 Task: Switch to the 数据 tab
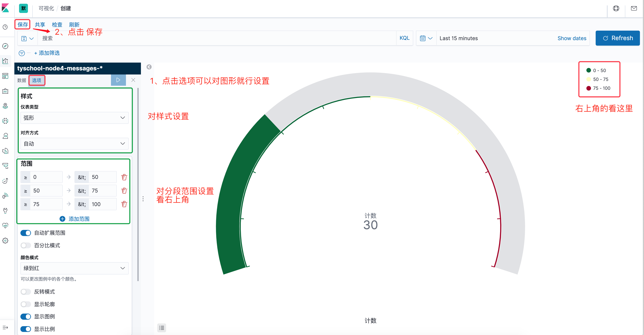pos(22,80)
